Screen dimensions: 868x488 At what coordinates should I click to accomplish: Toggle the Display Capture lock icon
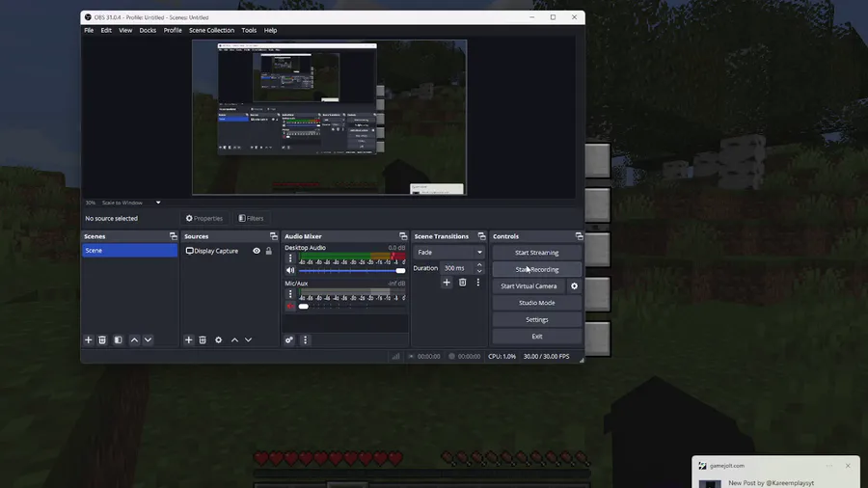(268, 251)
